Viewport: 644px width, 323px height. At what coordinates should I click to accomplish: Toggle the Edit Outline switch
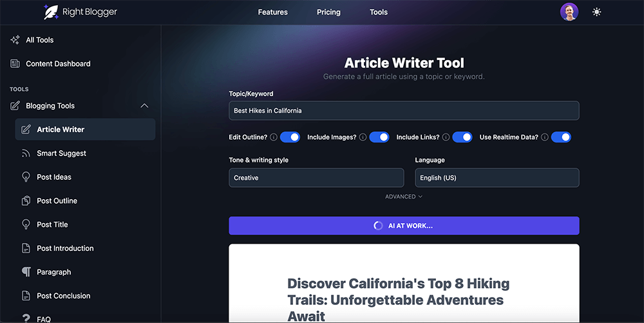[290, 137]
